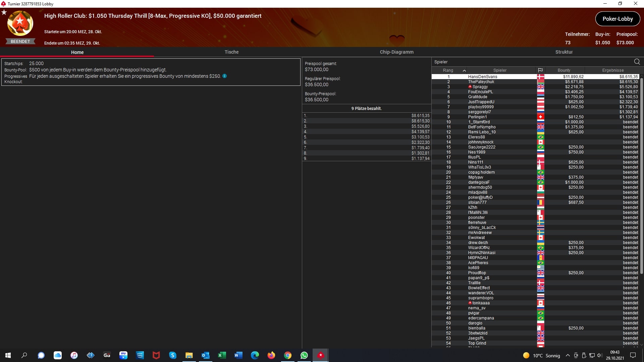Sort by Spieler column header
This screenshot has height=362, width=644.
click(500, 70)
